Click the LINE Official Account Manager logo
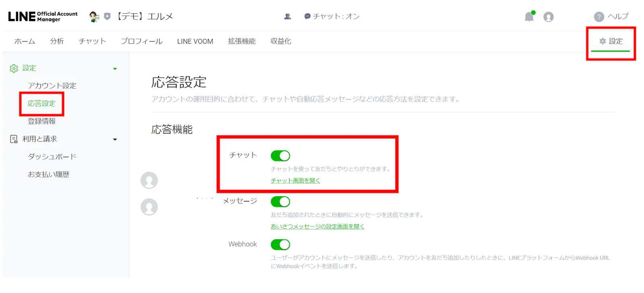Viewport: 644px width, 293px height. (43, 16)
